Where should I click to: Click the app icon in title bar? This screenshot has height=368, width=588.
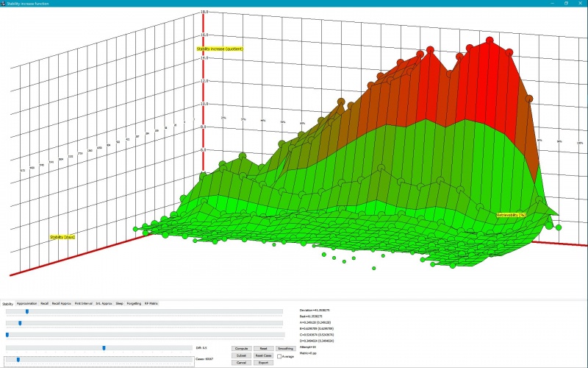point(4,3)
